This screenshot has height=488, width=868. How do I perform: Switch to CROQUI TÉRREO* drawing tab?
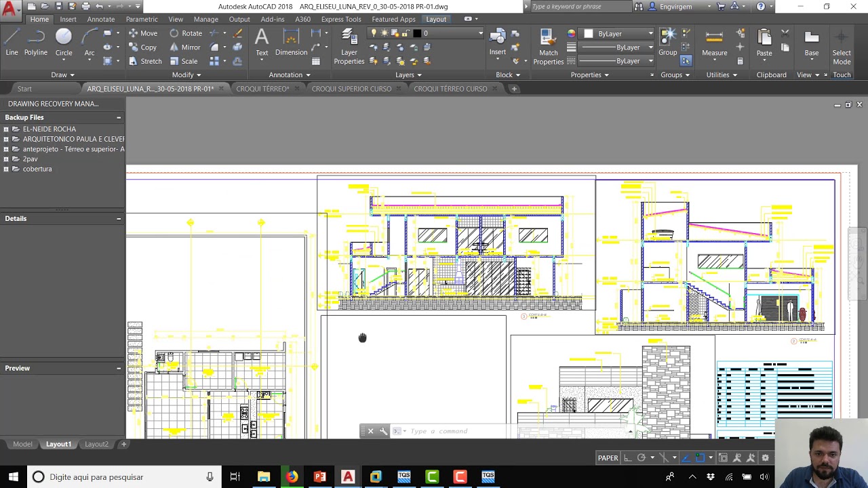(262, 89)
